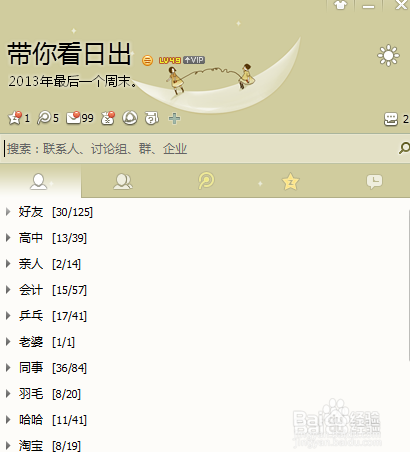
Task: Click the sunny weather icon
Action: pos(388,55)
